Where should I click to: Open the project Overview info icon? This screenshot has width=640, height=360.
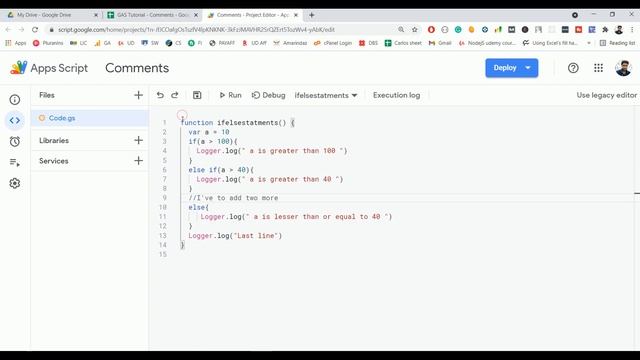(15, 100)
